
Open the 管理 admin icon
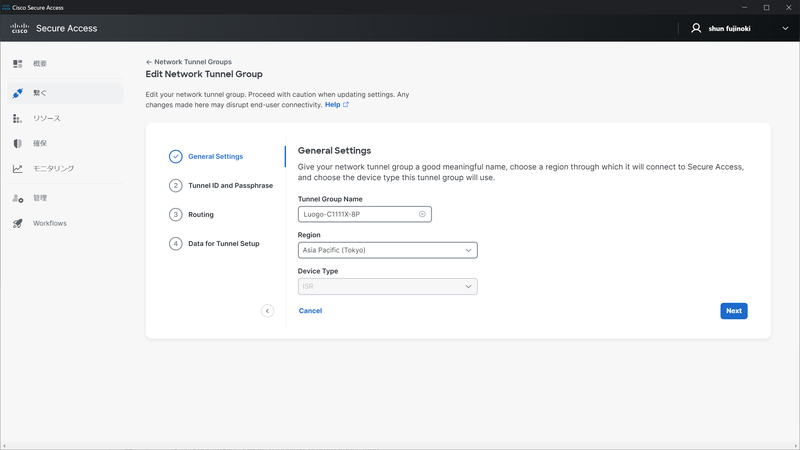point(18,198)
